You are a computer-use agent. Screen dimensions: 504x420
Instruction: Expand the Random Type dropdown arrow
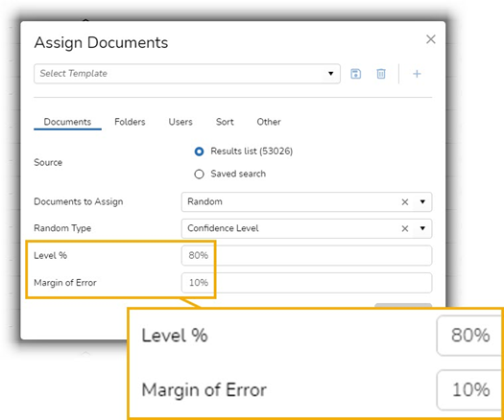point(422,228)
